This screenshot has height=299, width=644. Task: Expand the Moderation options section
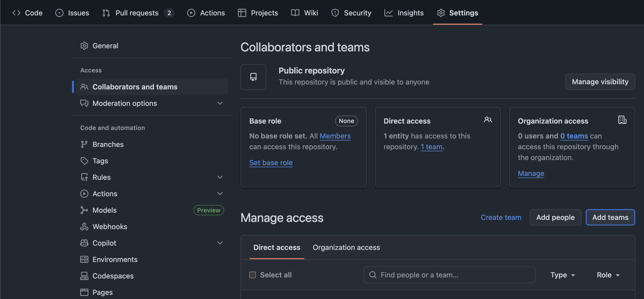point(220,103)
